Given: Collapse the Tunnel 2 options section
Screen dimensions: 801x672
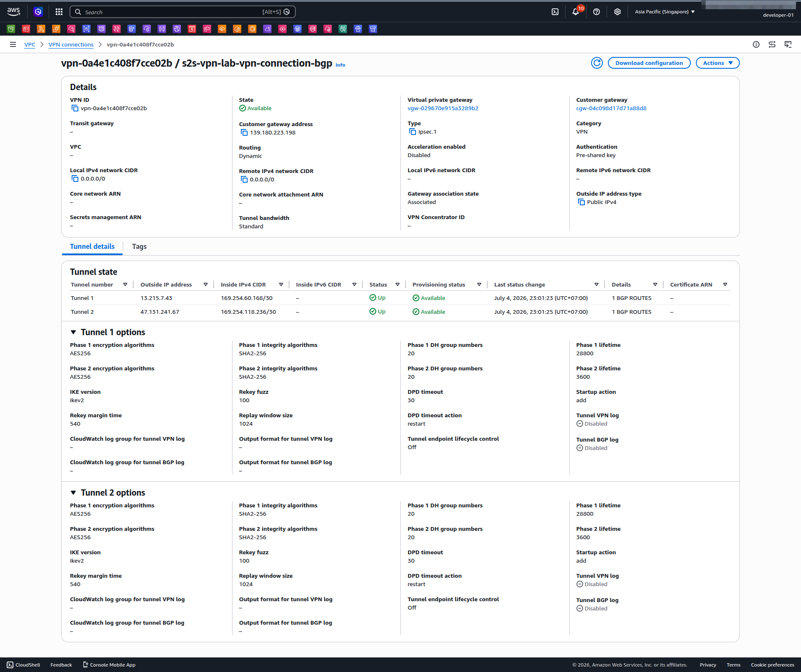Looking at the screenshot, I should click(x=73, y=493).
